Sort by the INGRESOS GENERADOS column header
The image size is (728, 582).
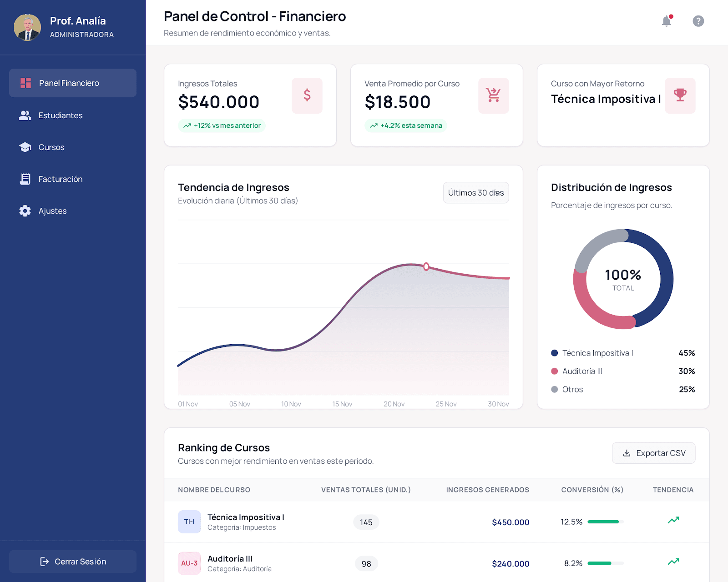click(487, 490)
